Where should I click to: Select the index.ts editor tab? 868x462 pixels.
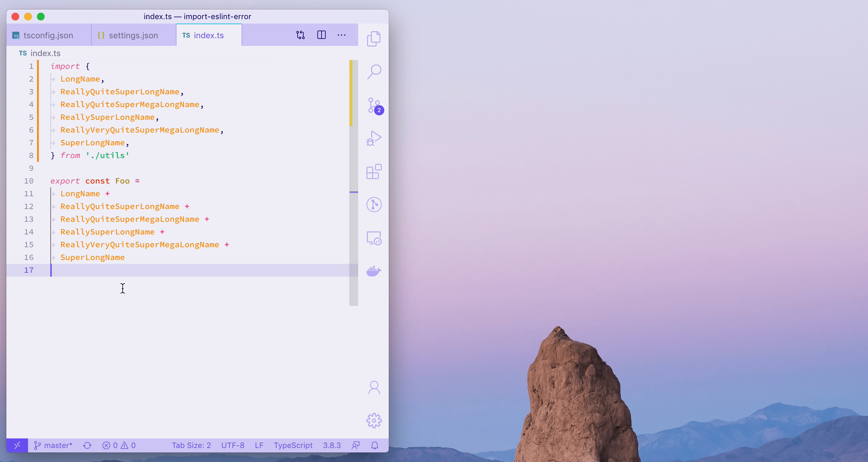pyautogui.click(x=209, y=35)
